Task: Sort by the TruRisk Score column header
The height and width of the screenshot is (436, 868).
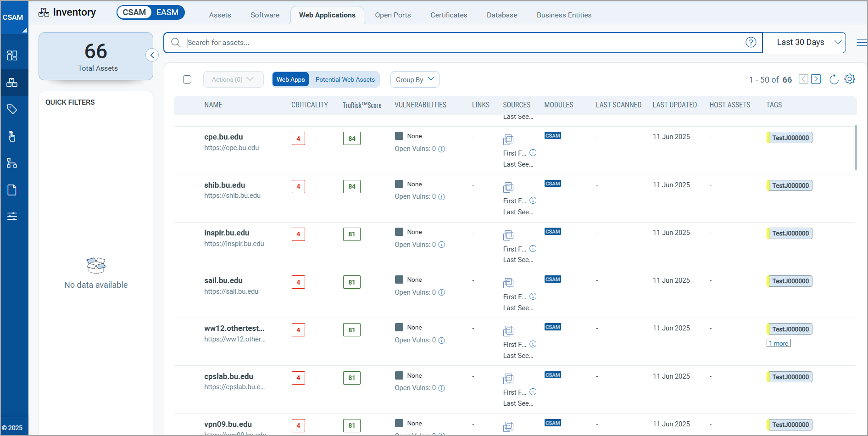Action: pyautogui.click(x=362, y=105)
